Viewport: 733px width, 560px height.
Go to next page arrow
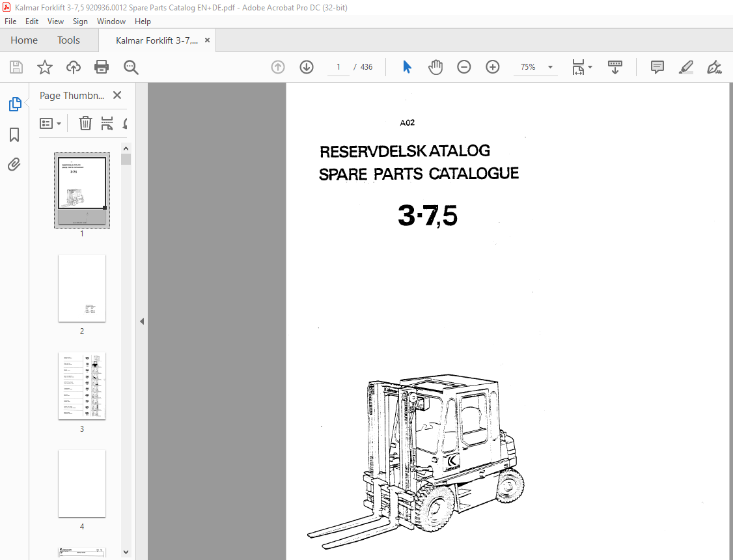[x=307, y=67]
